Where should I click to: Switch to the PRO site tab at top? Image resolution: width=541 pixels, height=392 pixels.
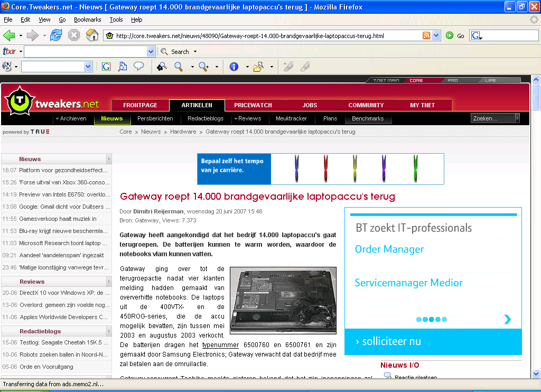pyautogui.click(x=452, y=80)
